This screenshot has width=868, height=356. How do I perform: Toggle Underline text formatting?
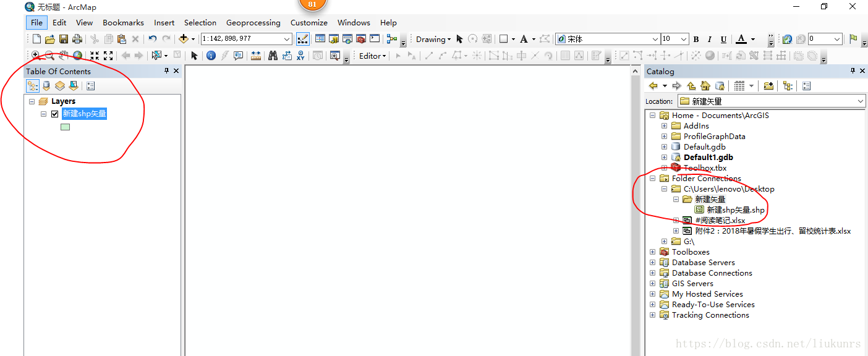pos(723,39)
